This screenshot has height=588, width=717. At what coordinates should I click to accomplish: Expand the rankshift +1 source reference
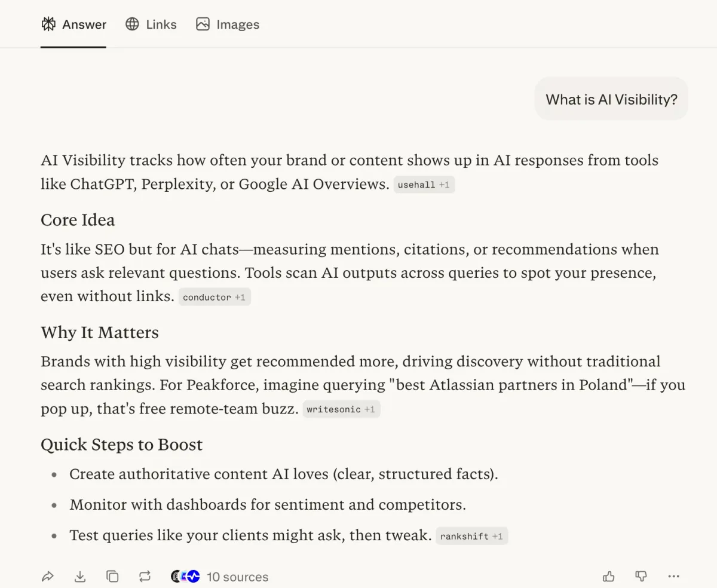point(471,536)
